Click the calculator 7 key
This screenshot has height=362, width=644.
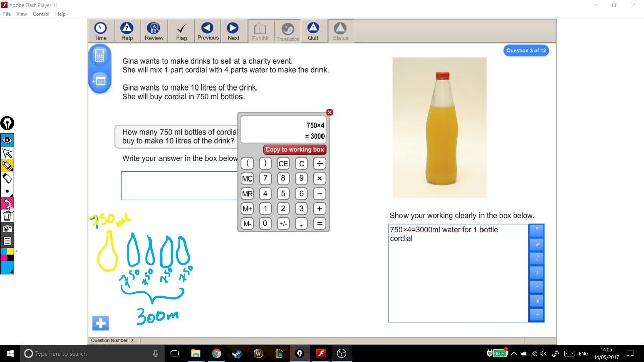265,178
